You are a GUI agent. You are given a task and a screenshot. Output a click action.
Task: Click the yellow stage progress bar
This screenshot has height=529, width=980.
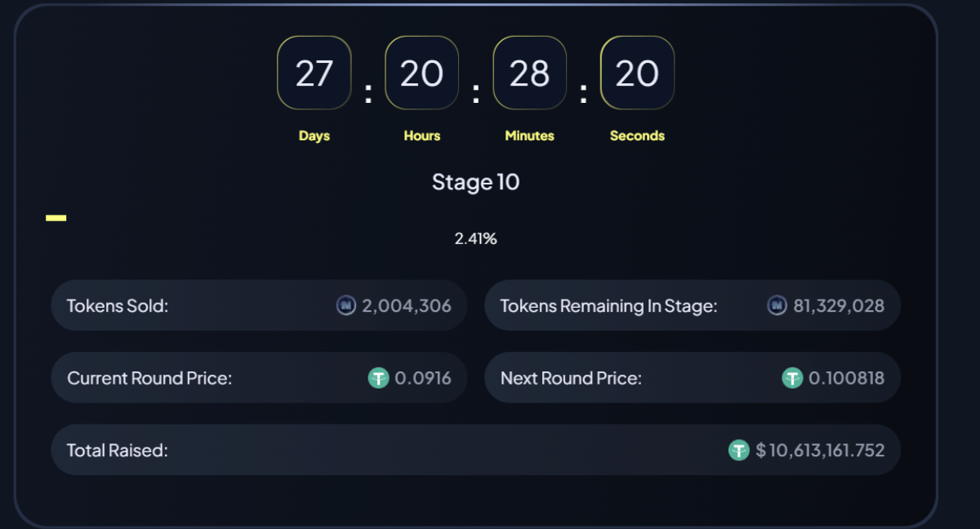pos(56,218)
